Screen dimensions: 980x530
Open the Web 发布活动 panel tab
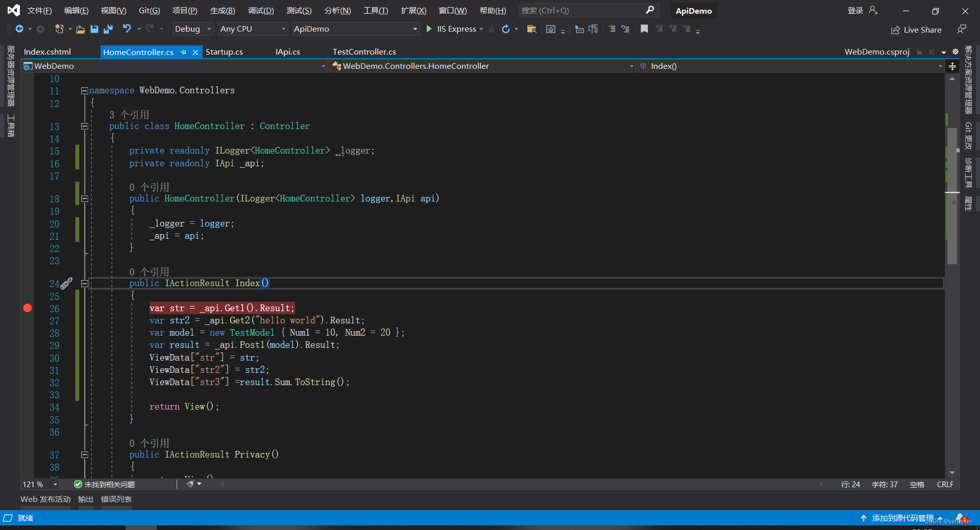[x=45, y=499]
